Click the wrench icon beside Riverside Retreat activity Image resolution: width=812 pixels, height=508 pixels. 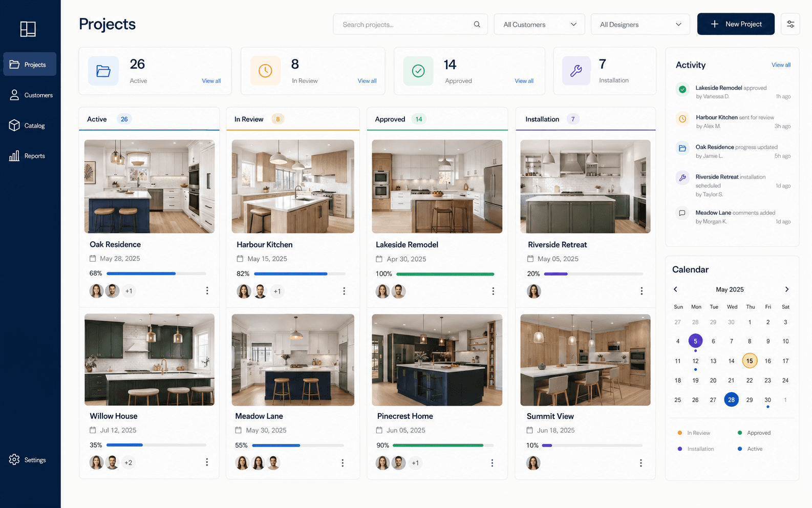click(x=682, y=178)
